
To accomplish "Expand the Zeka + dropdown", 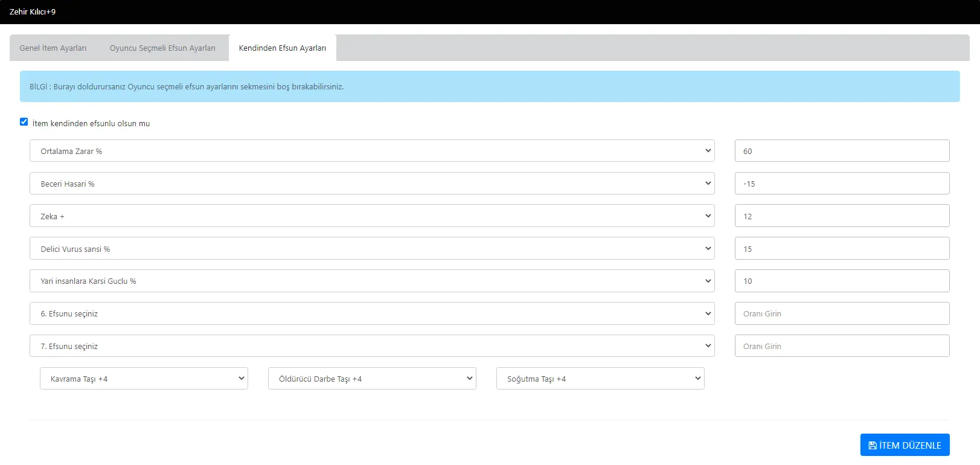I will pyautogui.click(x=371, y=216).
